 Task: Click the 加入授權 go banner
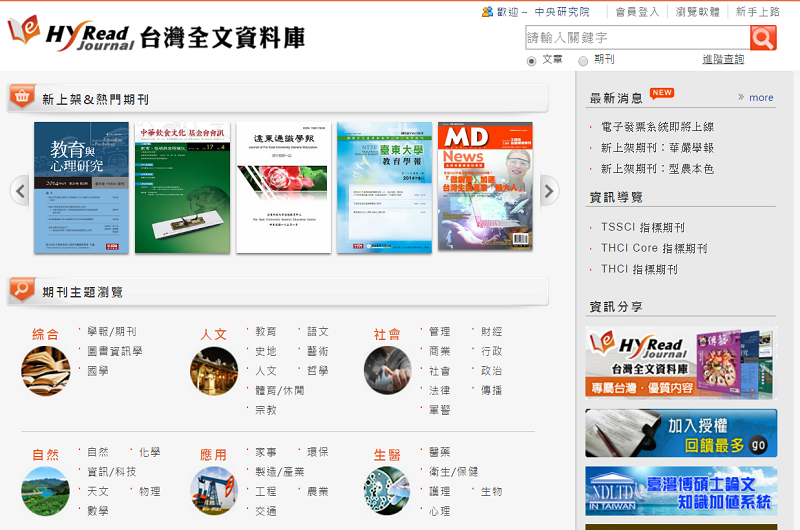point(681,432)
